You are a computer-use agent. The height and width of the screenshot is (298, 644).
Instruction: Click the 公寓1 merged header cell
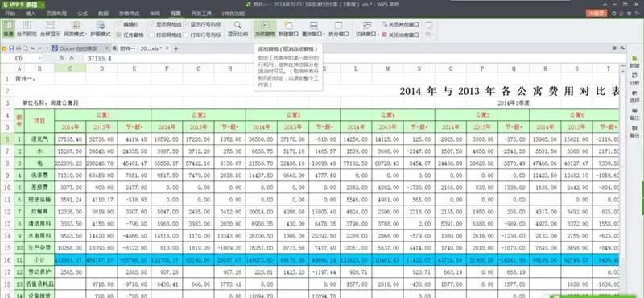[103, 114]
